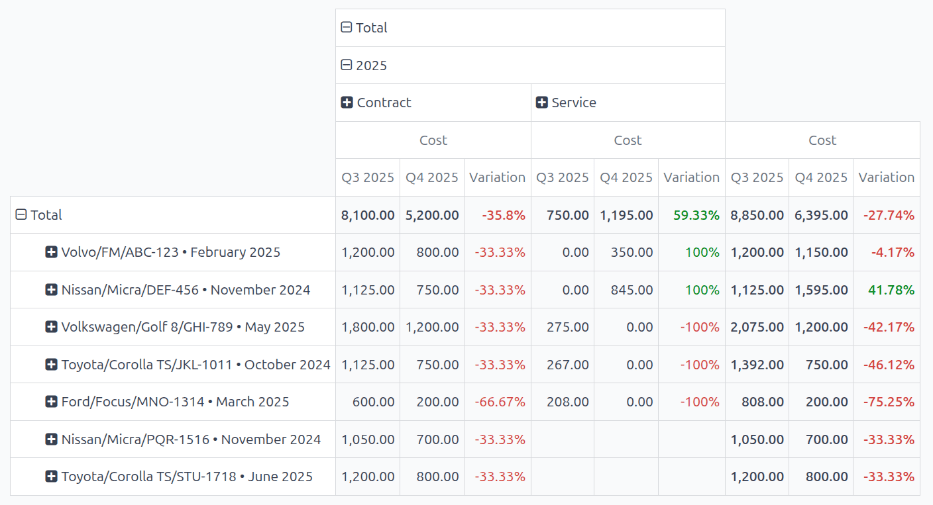Click the Cost header under Contract
The width and height of the screenshot is (933, 505).
[433, 140]
